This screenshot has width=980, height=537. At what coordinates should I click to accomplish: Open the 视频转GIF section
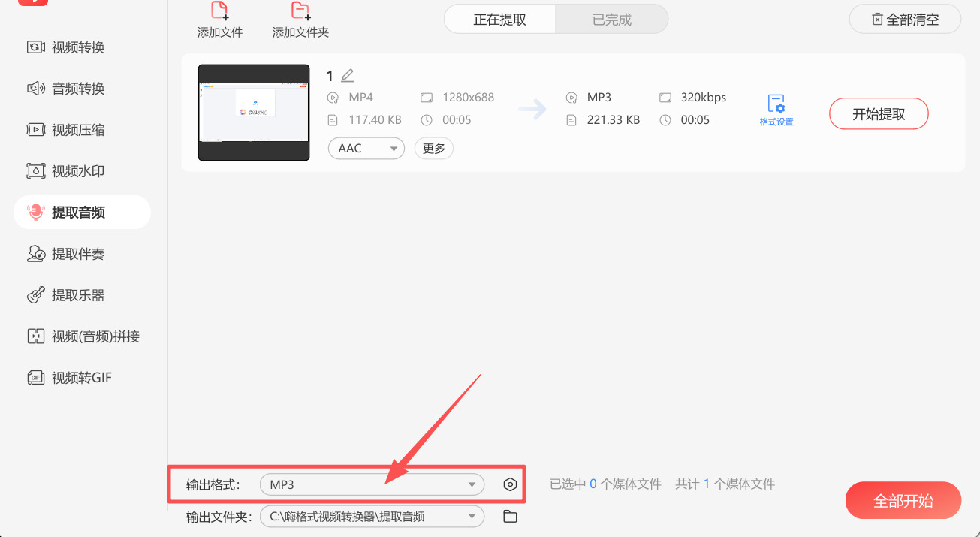point(82,378)
